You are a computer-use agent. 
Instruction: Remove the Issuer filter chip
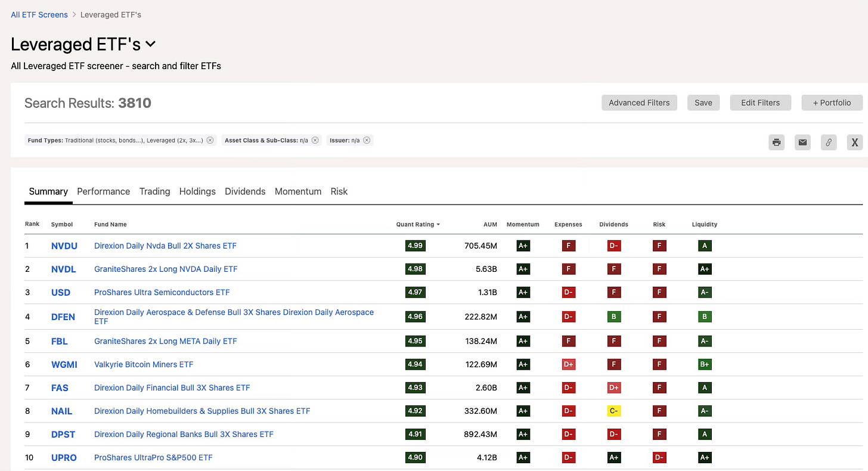coord(367,140)
